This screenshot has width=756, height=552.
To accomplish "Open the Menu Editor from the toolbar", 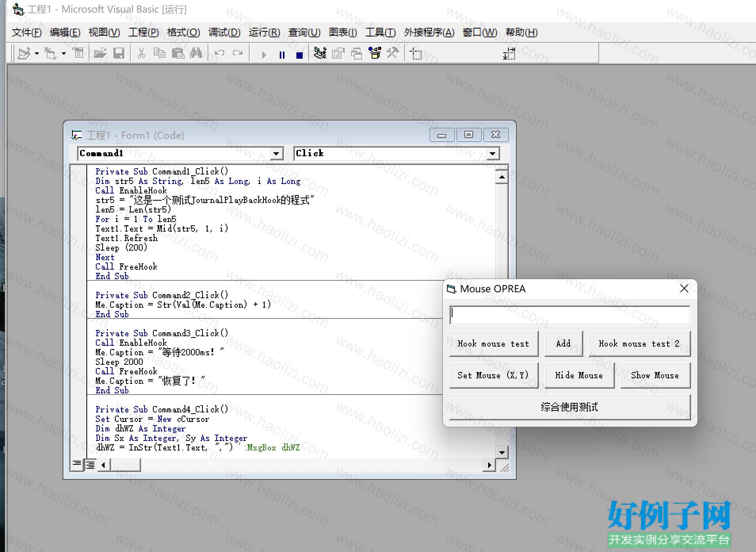I will [x=78, y=53].
